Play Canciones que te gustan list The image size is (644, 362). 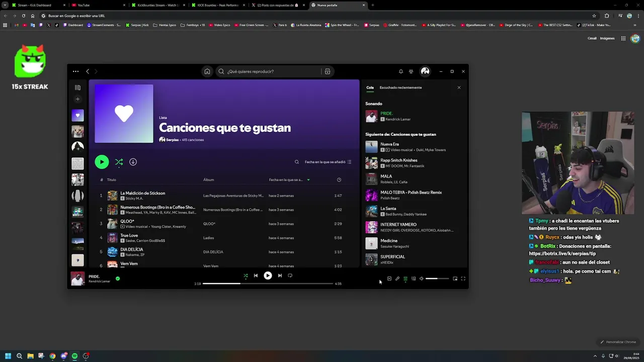click(x=102, y=162)
